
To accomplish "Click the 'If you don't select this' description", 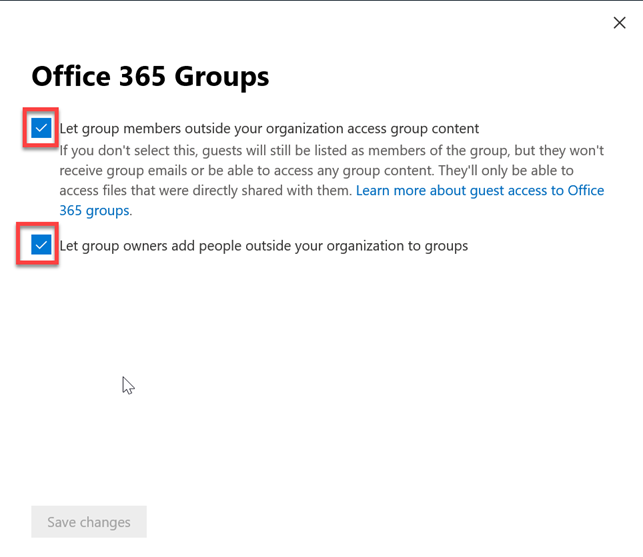I will click(x=332, y=180).
